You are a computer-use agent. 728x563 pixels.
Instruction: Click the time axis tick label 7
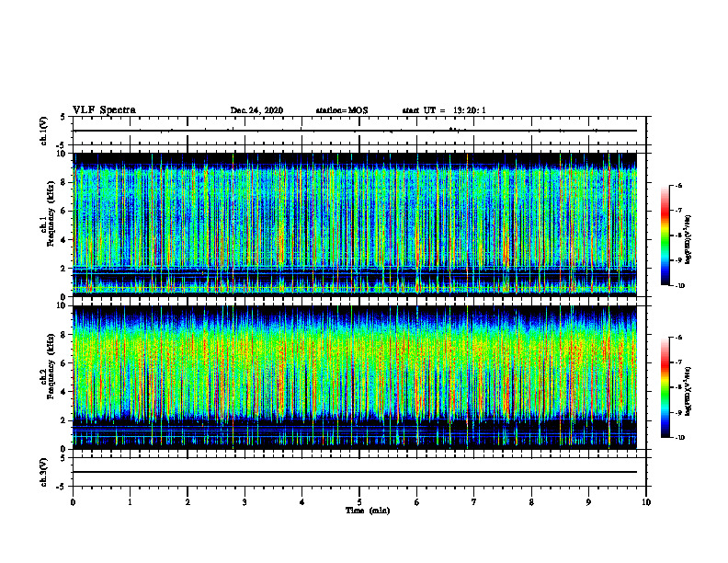click(x=474, y=502)
